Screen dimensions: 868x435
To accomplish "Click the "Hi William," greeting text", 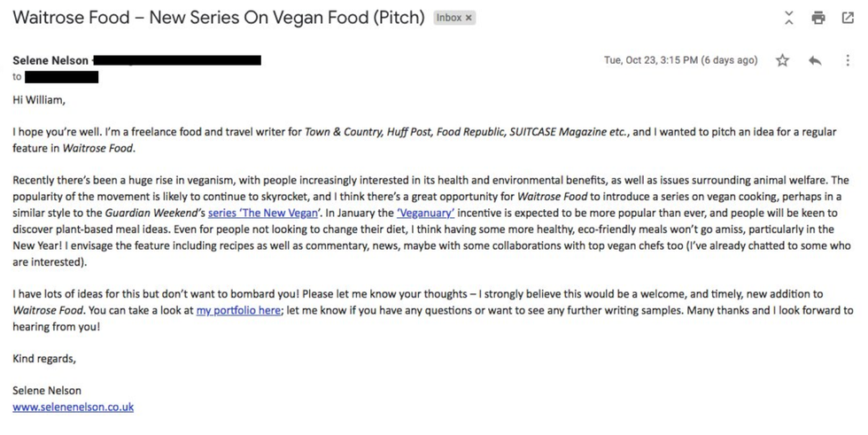I will pyautogui.click(x=39, y=100).
